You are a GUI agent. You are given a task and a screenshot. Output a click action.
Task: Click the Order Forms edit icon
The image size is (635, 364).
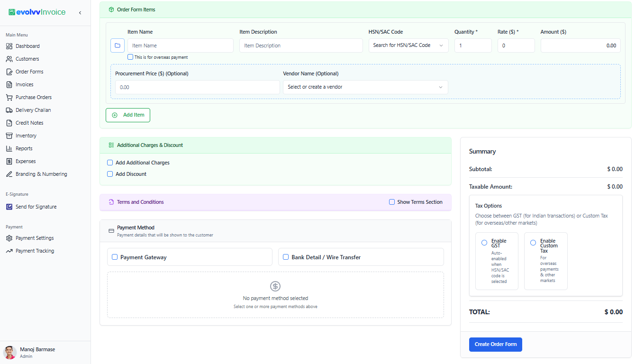pyautogui.click(x=9, y=72)
